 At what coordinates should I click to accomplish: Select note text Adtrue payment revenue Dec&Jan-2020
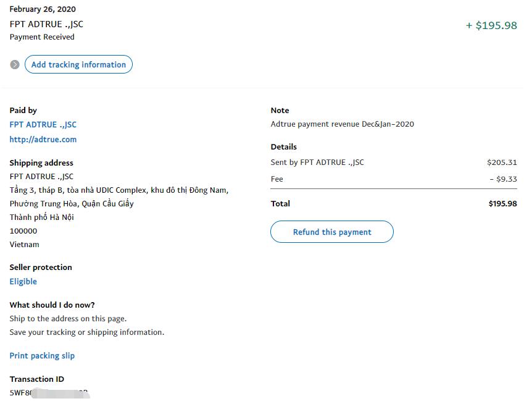[343, 124]
